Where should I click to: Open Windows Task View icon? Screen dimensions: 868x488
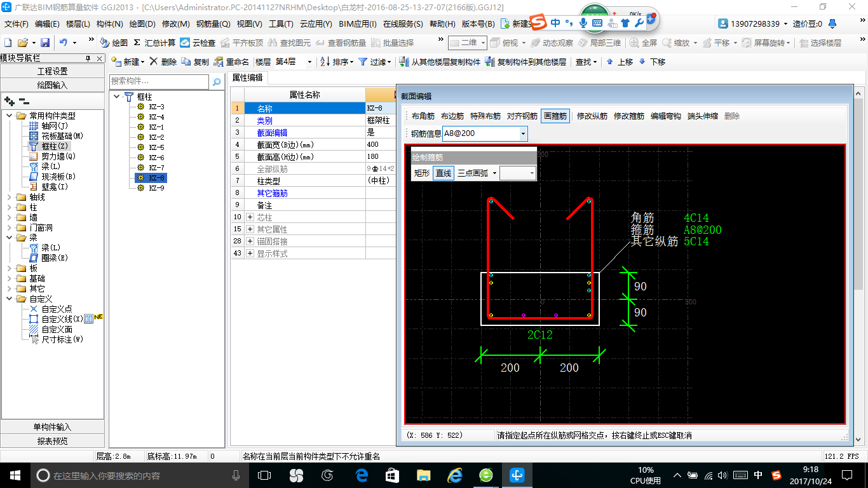264,475
